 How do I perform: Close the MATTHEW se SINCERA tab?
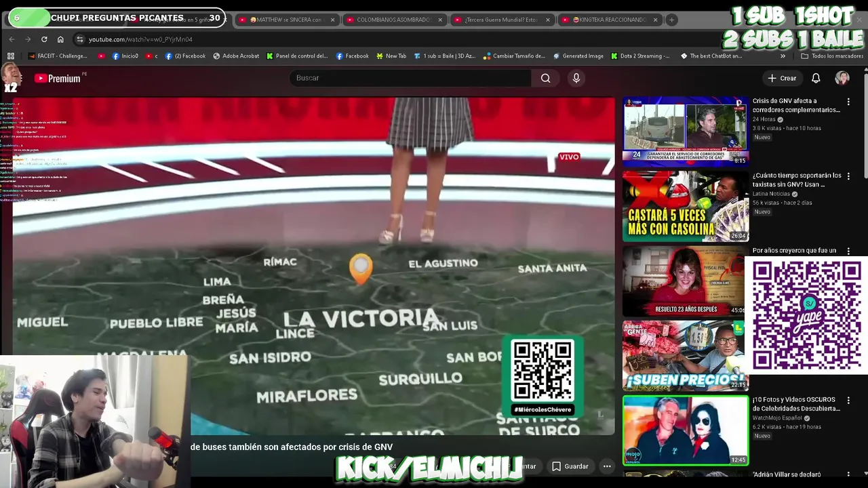[332, 20]
